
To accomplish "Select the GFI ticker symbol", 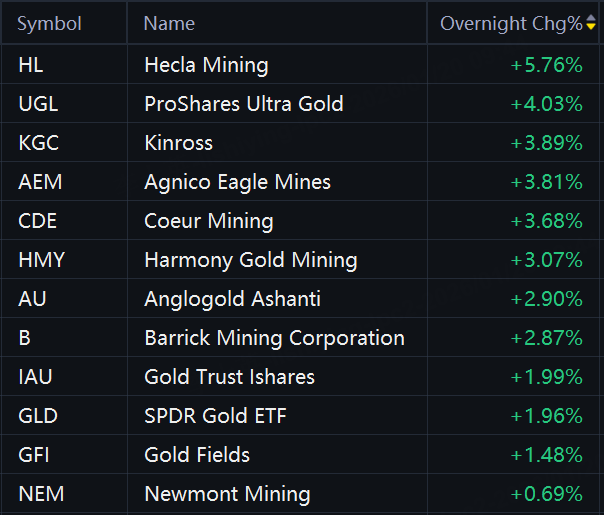I will 35,455.
